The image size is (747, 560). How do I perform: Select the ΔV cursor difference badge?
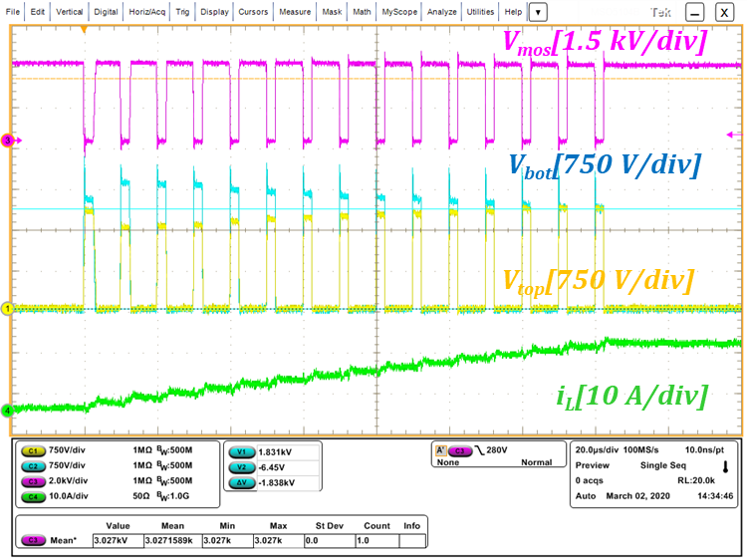point(241,481)
